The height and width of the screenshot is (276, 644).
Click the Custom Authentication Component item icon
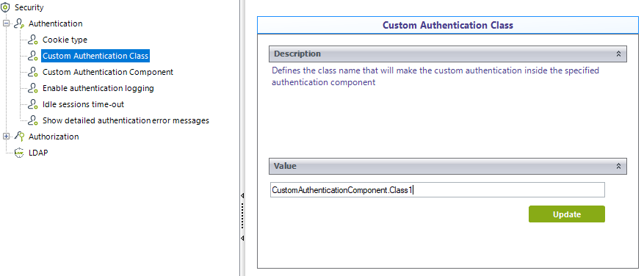point(33,72)
